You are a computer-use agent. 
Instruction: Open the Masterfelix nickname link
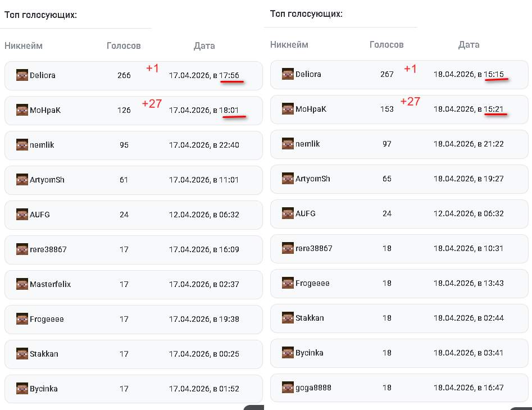coord(50,284)
